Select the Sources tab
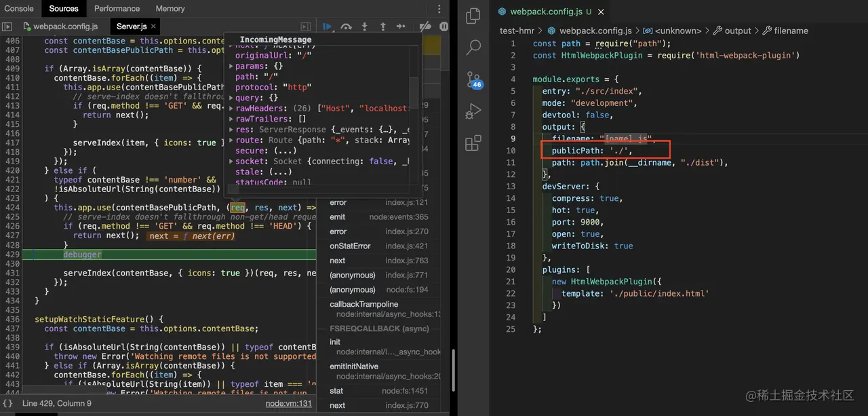The height and width of the screenshot is (416, 868). 64,8
